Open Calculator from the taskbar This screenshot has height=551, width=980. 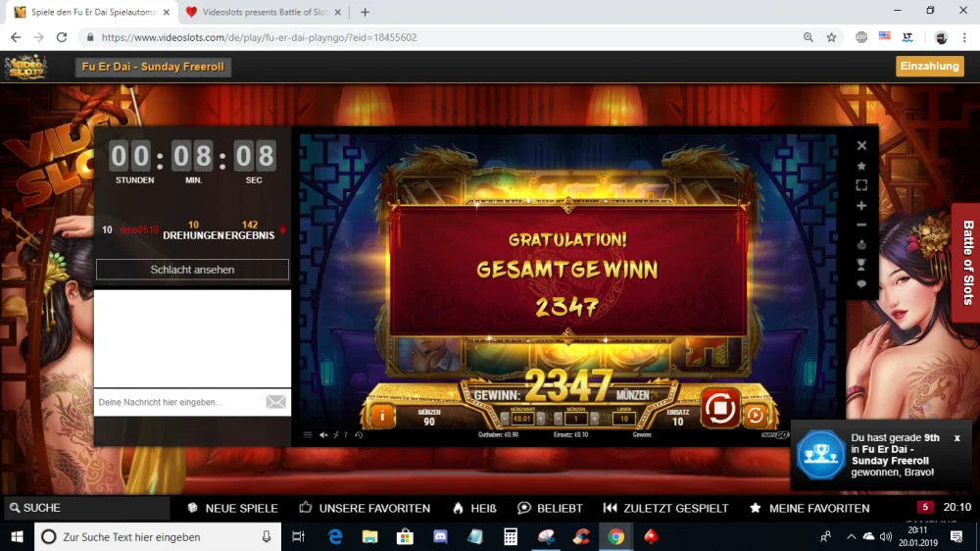pyautogui.click(x=511, y=536)
